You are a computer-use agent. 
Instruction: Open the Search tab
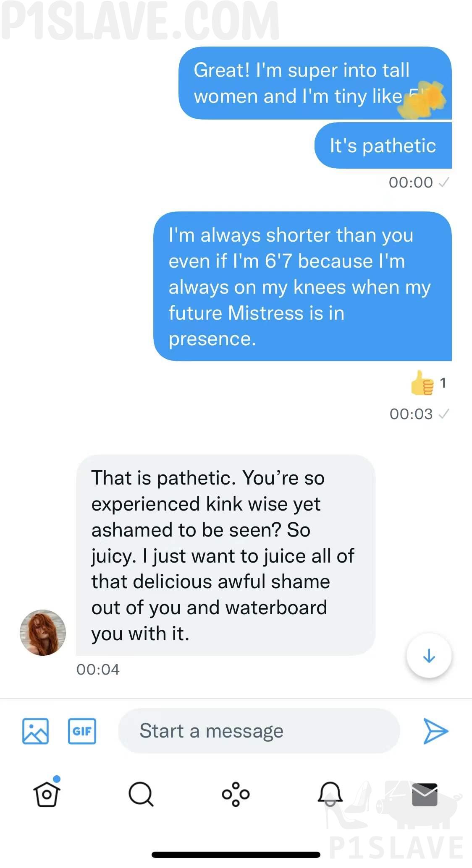(x=141, y=794)
